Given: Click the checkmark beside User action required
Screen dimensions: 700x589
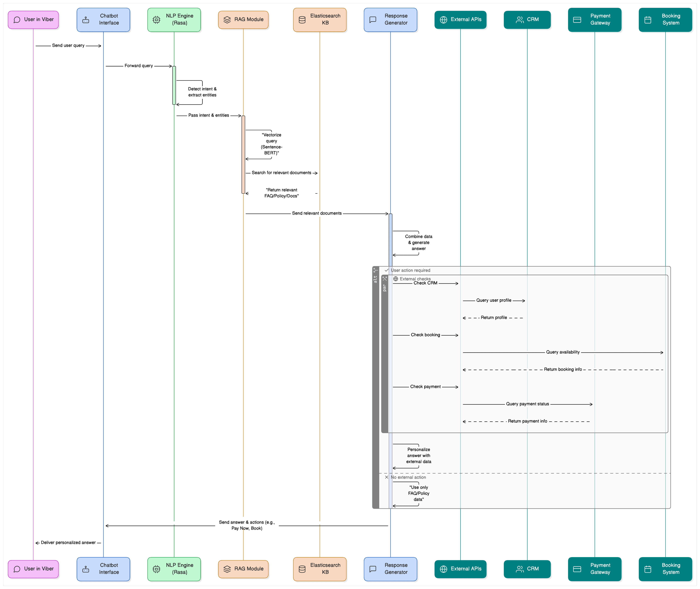Looking at the screenshot, I should pyautogui.click(x=386, y=270).
